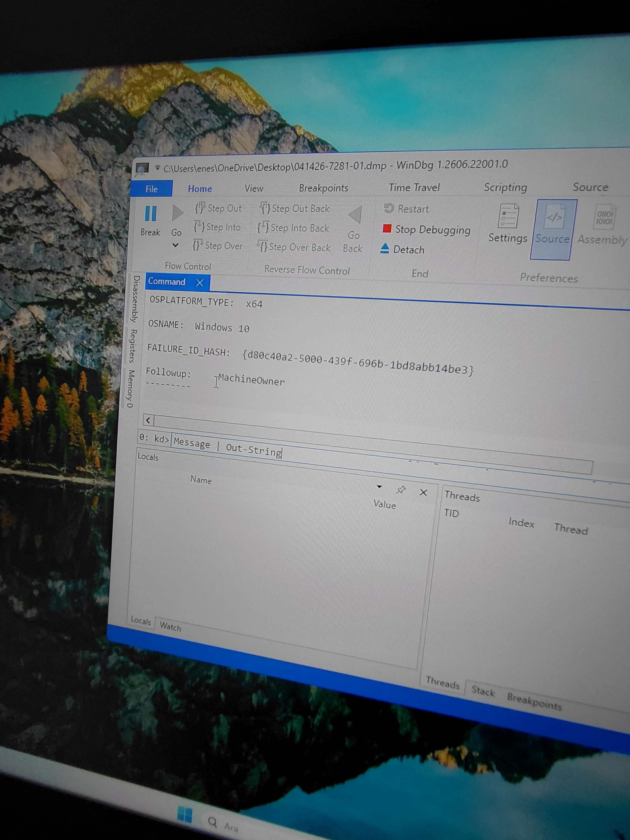
Task: Click the FAILURE_ID_HASH GUID value
Action: (358, 363)
